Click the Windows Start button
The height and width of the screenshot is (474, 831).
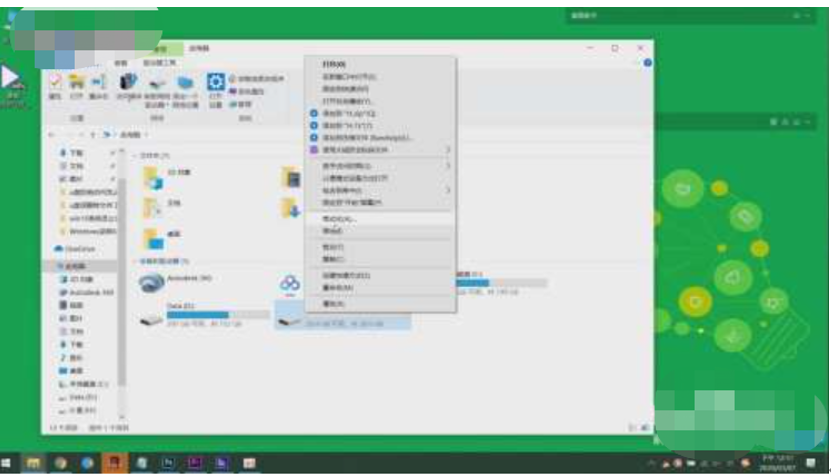click(8, 463)
